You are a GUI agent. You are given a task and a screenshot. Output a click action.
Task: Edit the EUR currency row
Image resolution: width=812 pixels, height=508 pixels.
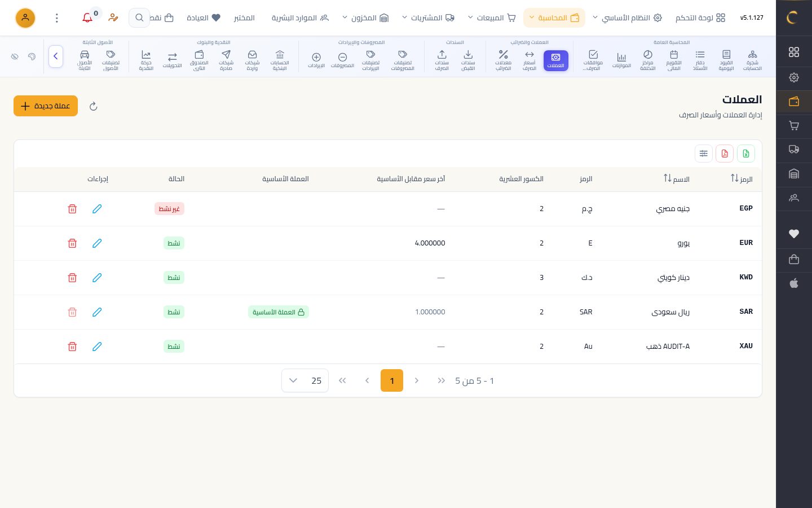pos(97,243)
